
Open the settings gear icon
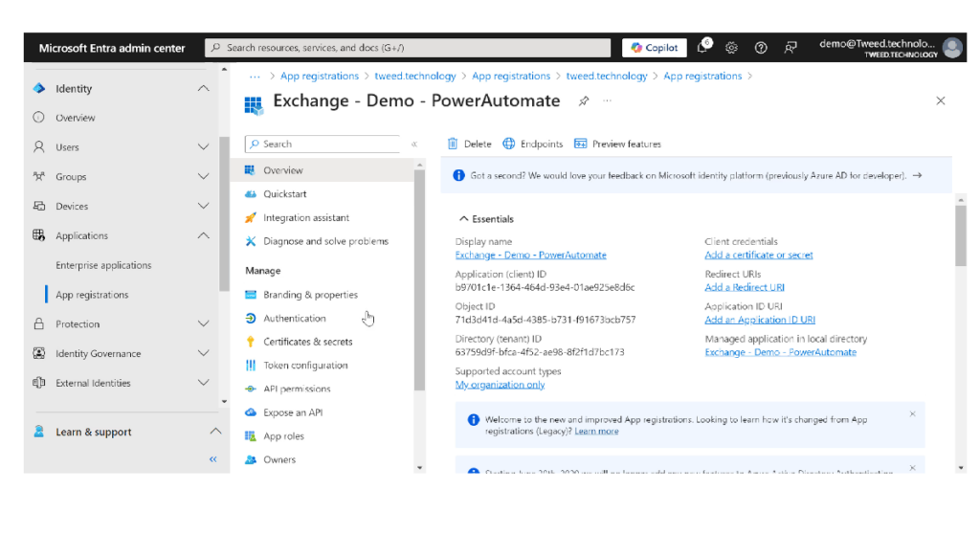[731, 48]
